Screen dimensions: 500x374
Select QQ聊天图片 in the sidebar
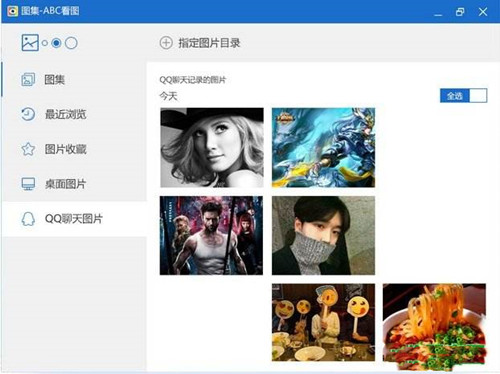tap(74, 219)
